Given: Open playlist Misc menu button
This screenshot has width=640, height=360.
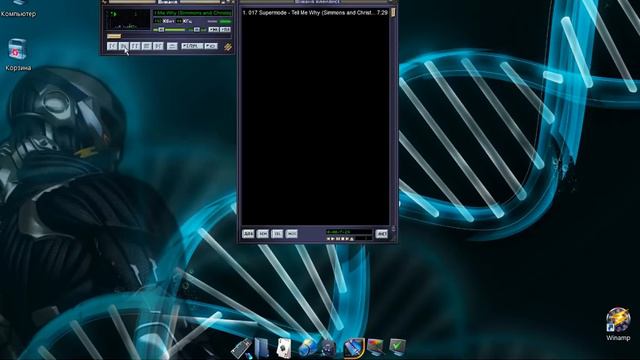Looking at the screenshot, I should pos(291,234).
